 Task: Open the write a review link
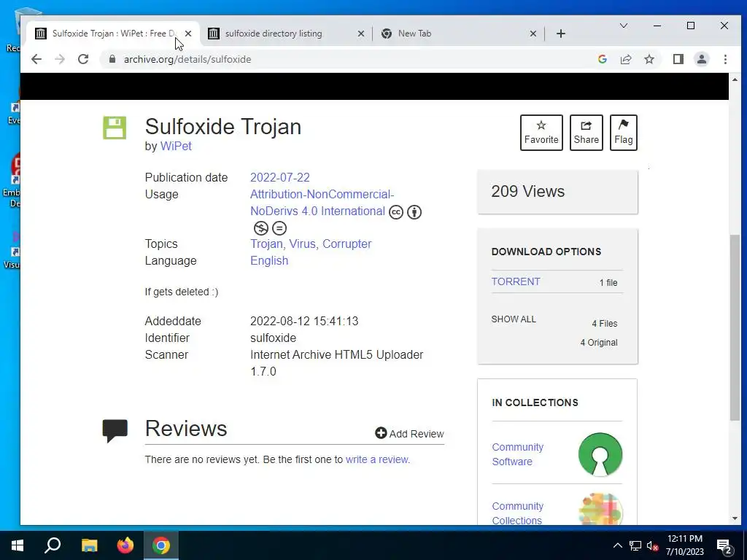click(377, 459)
